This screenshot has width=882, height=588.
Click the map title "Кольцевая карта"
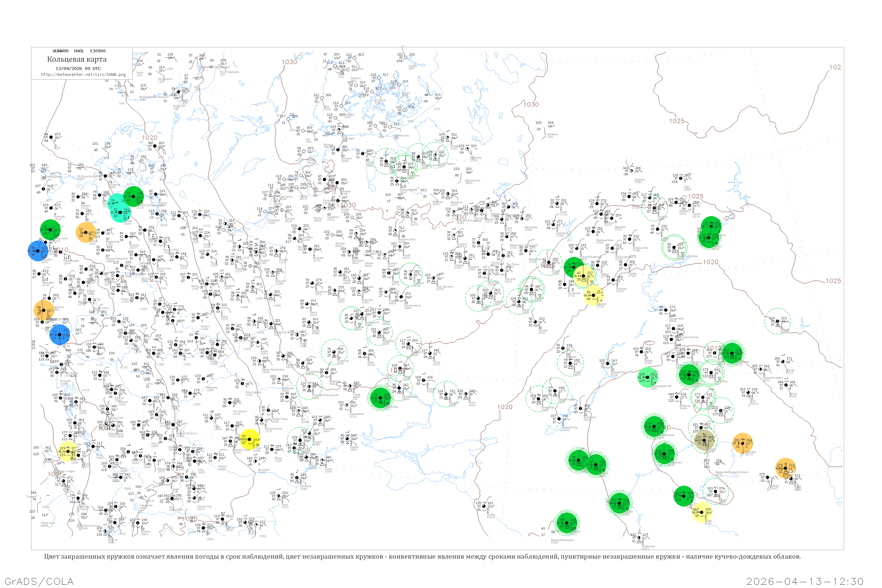(x=77, y=59)
